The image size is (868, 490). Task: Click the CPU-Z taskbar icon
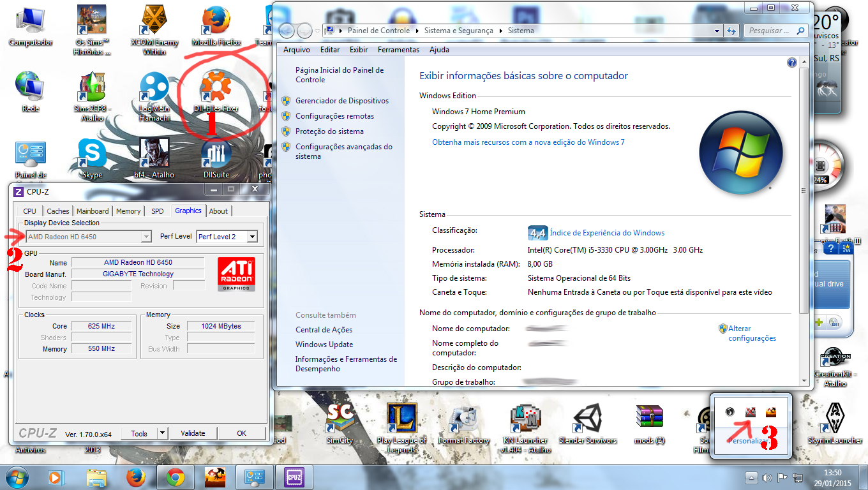(294, 477)
